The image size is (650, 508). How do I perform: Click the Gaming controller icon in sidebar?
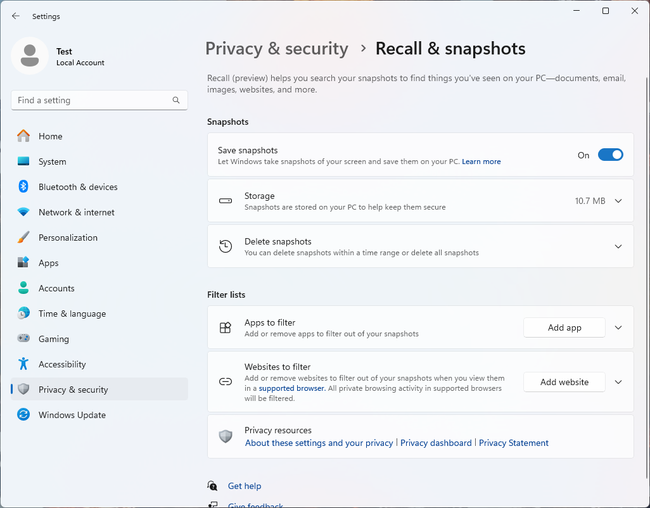[x=23, y=339]
